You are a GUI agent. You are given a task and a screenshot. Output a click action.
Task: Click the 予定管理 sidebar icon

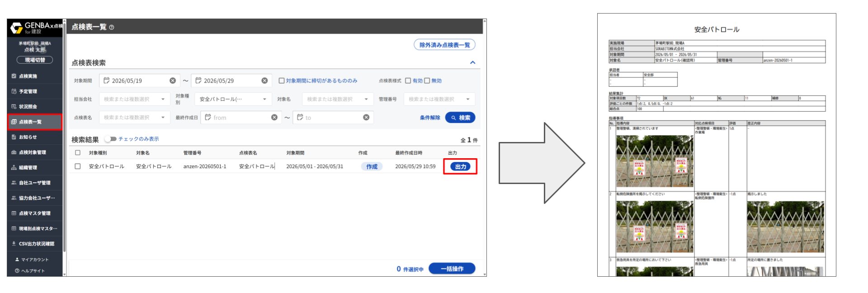point(14,91)
